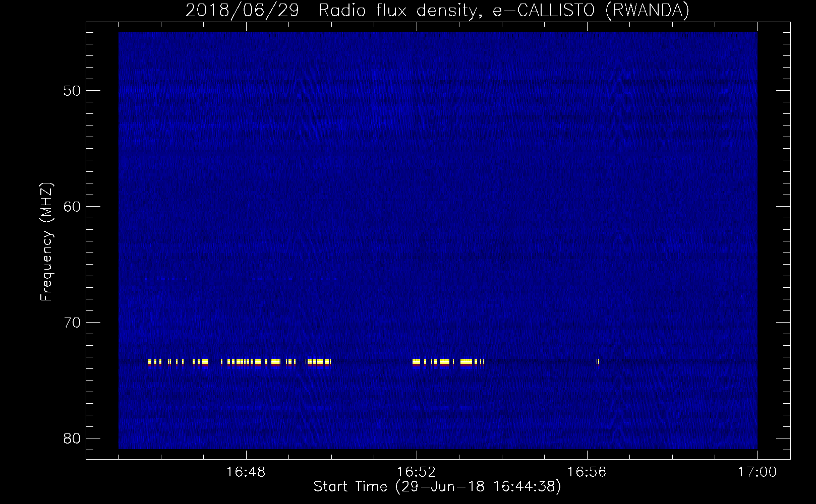816x504 pixels.
Task: Click the plot title mentioning e-CALLISTO (RWANDA)
Action: tap(437, 10)
